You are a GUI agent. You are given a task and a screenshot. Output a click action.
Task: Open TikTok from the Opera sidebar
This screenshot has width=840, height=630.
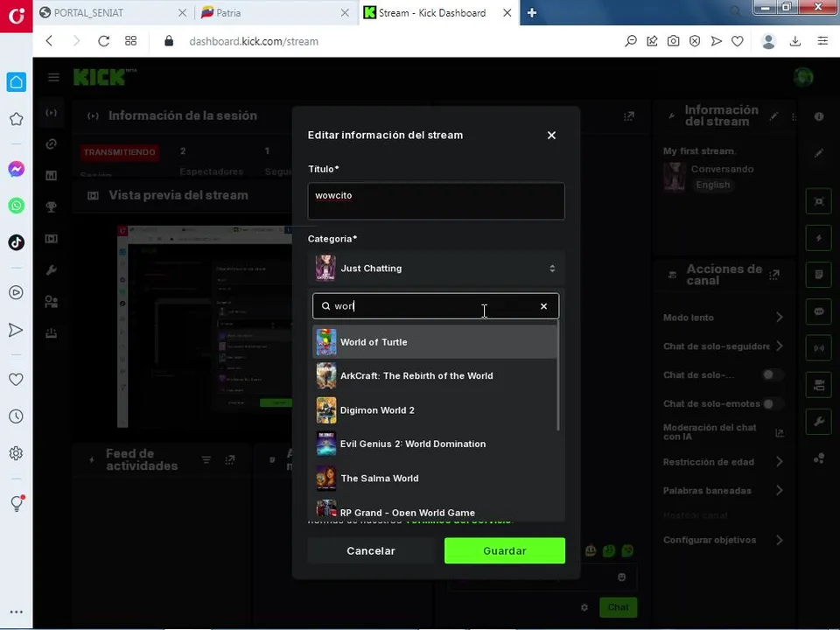point(16,242)
